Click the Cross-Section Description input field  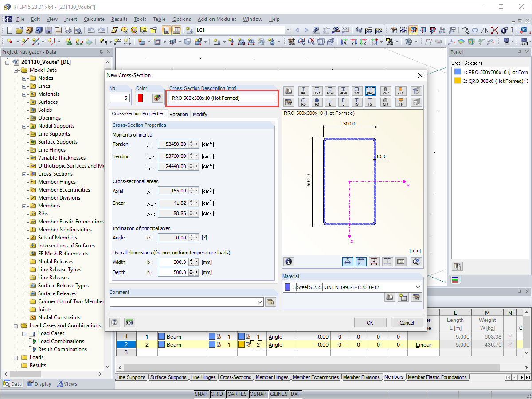click(223, 98)
